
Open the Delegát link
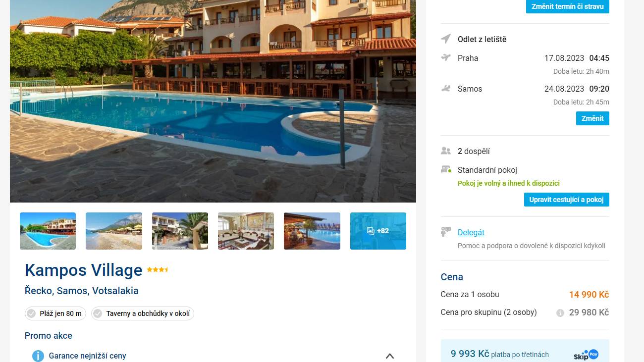pos(471,232)
